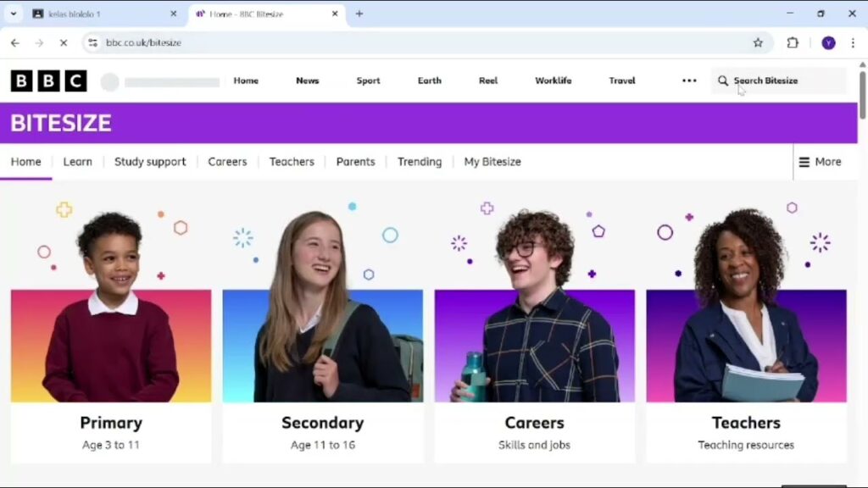Stop page loading with X button
Screen dimensions: 868x488
pos(63,42)
